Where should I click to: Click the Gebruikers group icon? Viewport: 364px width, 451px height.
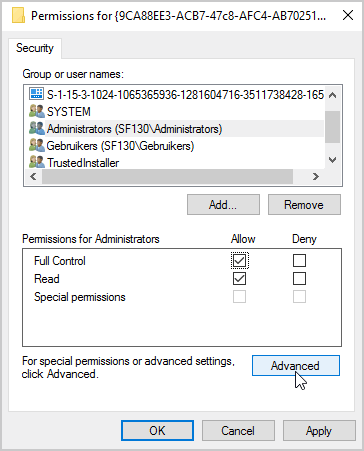pos(37,145)
